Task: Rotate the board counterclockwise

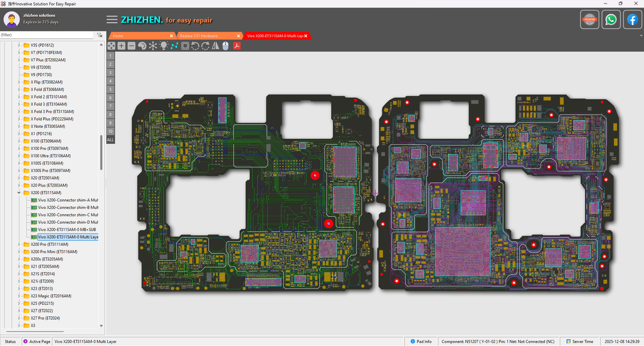Action: tap(195, 46)
